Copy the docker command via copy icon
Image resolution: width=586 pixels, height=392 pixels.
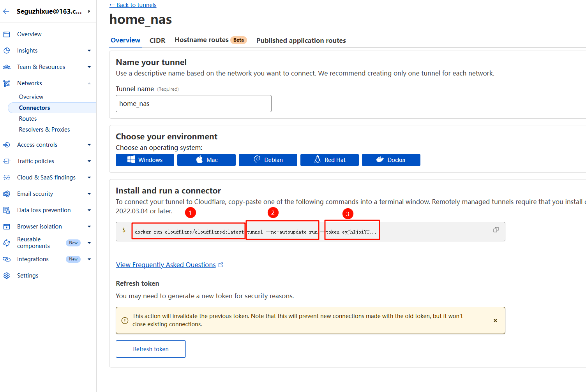point(496,230)
